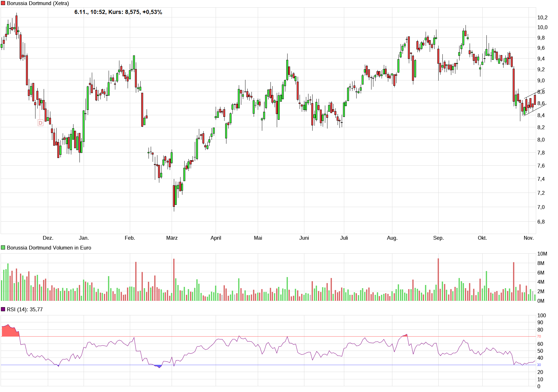Select the '7,6' price axis value
The height and width of the screenshot is (392, 558).
(541, 166)
